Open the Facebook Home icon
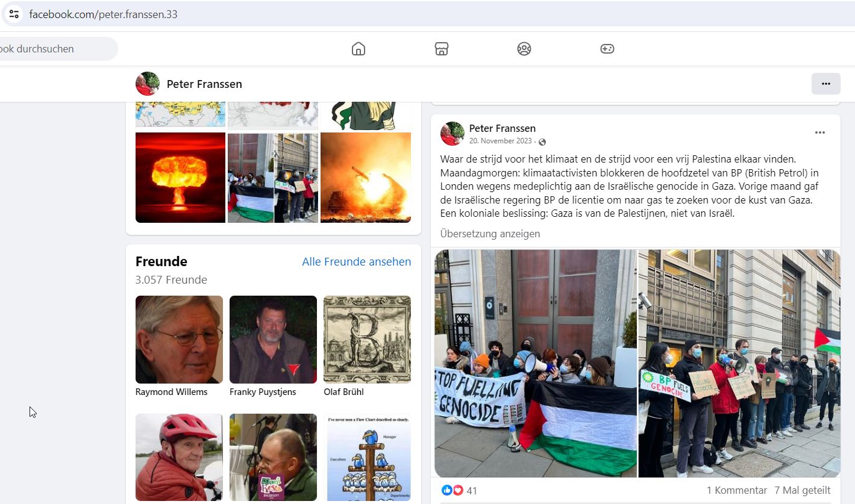This screenshot has height=504, width=855. pyautogui.click(x=359, y=49)
